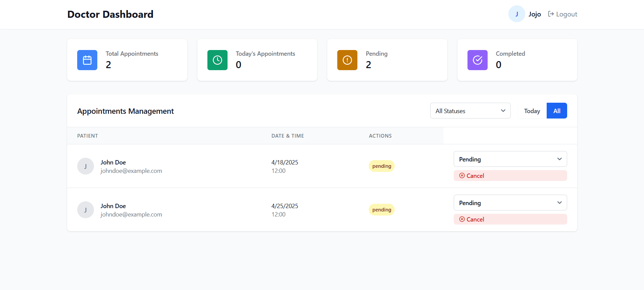Open the All Statuses filter dropdown
The height and width of the screenshot is (290, 644).
(x=470, y=111)
